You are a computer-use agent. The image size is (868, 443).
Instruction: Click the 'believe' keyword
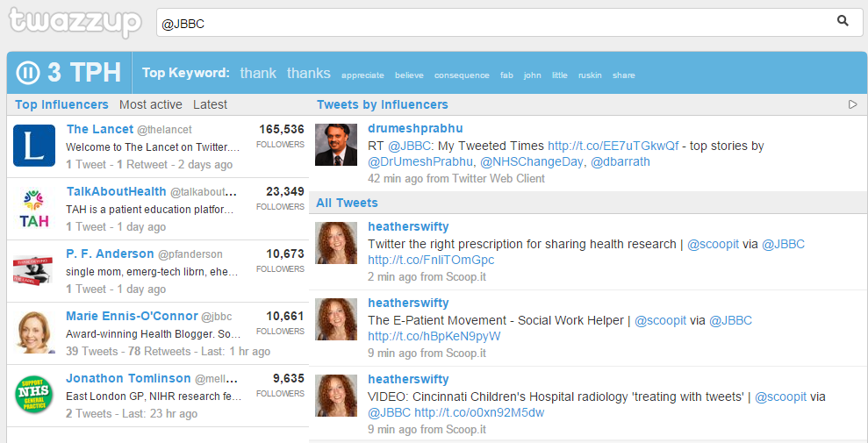[x=409, y=75]
